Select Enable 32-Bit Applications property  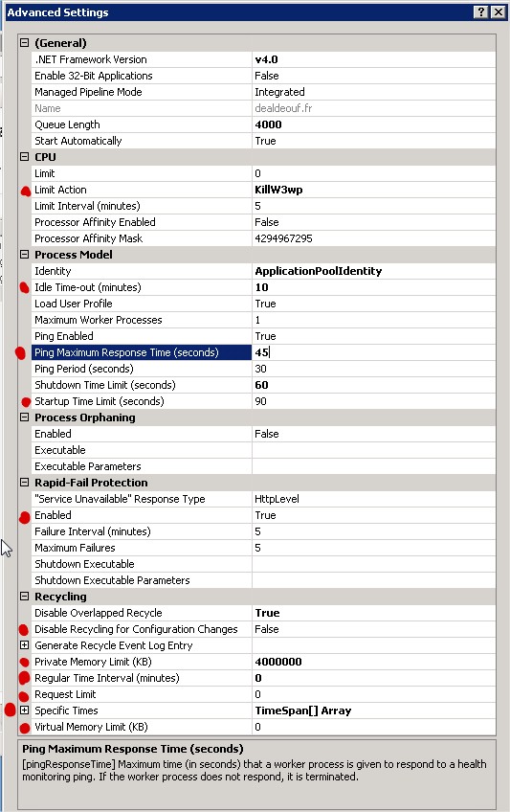tap(142, 76)
